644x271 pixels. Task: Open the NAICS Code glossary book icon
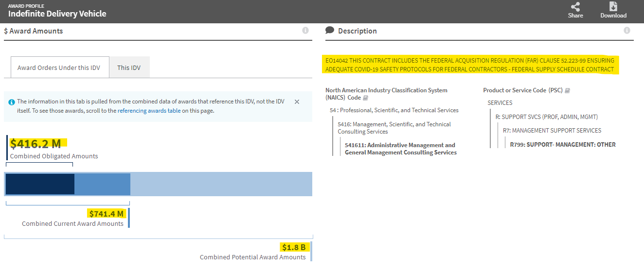366,98
